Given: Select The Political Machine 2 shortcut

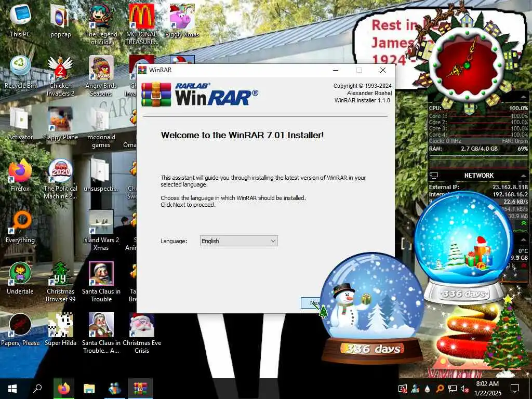Looking at the screenshot, I should (60, 179).
